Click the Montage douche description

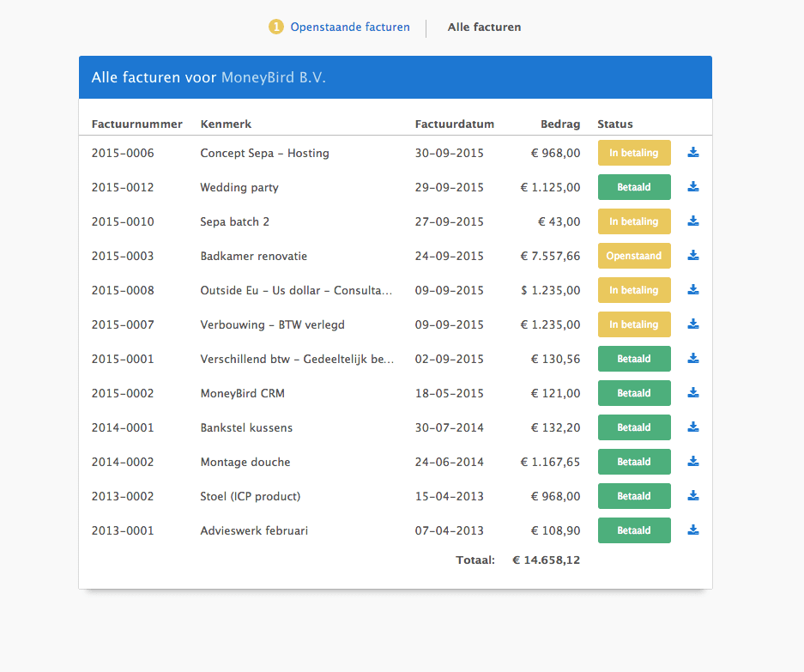(245, 463)
